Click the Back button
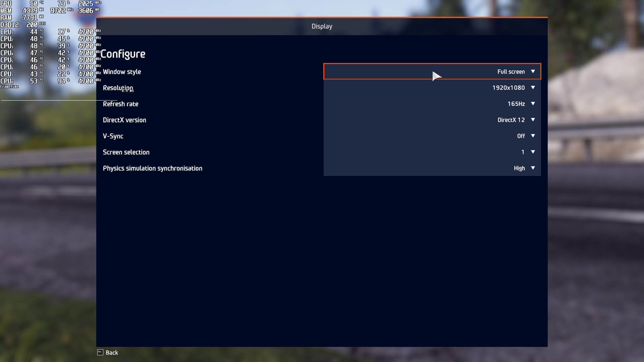The height and width of the screenshot is (362, 644). [112, 353]
